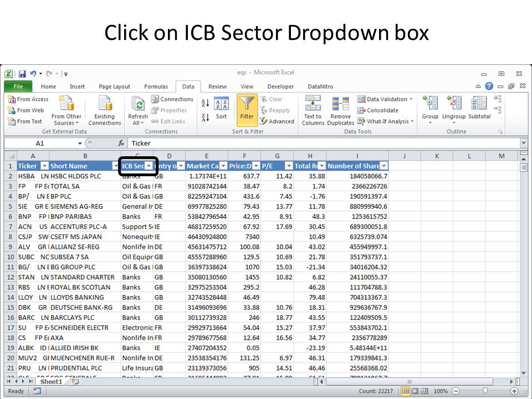Click the Select All corner button

[11, 156]
